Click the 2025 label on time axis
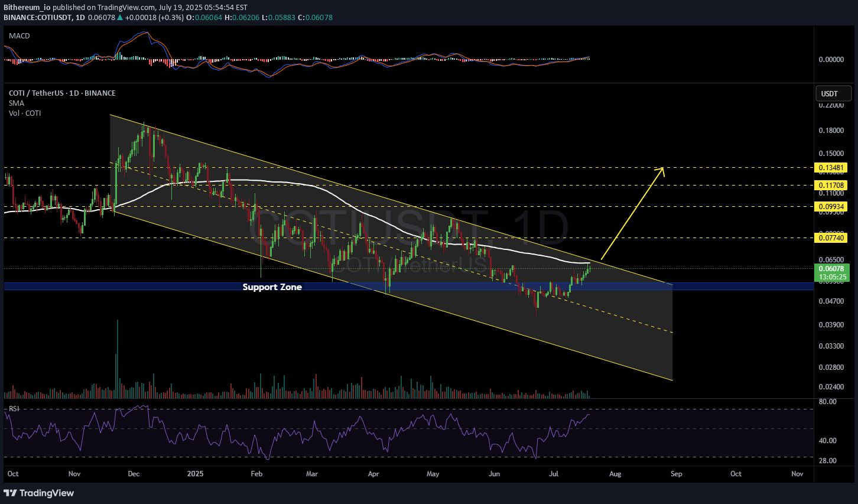858x504 pixels. coord(195,474)
